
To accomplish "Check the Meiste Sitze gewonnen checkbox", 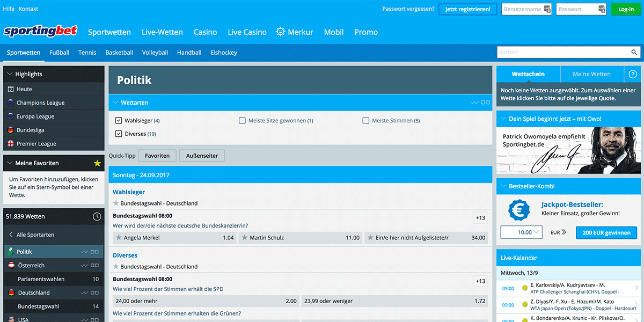I will [x=242, y=121].
